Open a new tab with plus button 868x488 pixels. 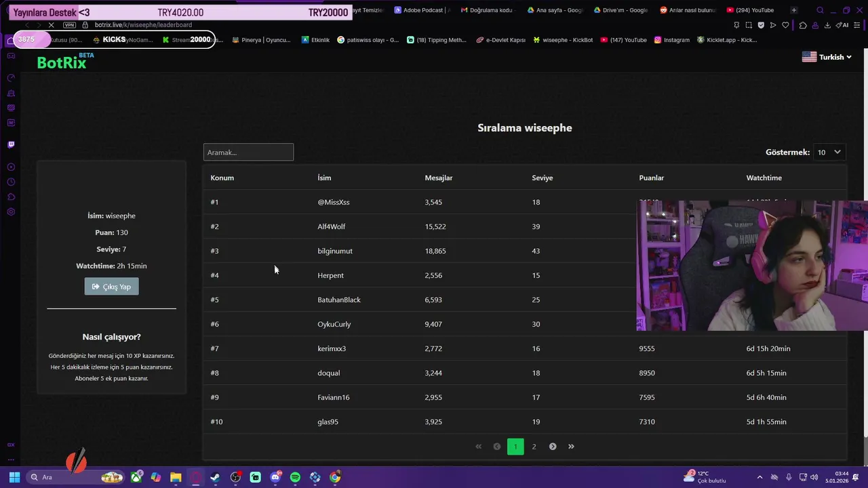click(x=794, y=10)
